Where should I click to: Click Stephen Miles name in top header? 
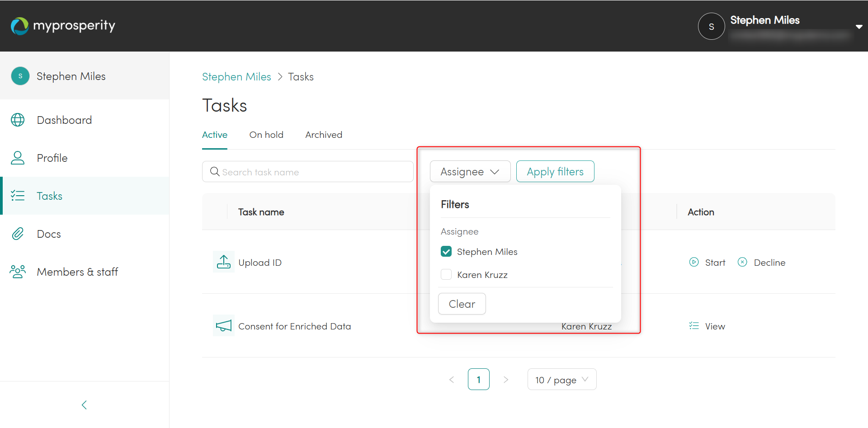pos(765,20)
